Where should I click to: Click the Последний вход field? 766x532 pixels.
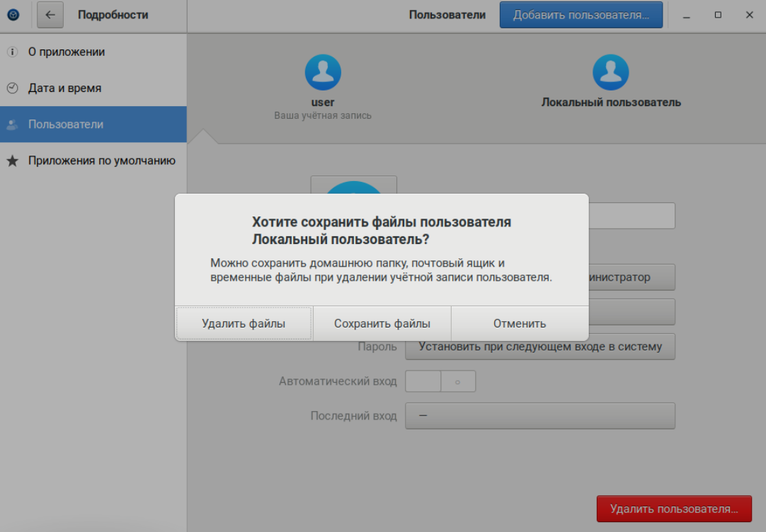click(539, 416)
